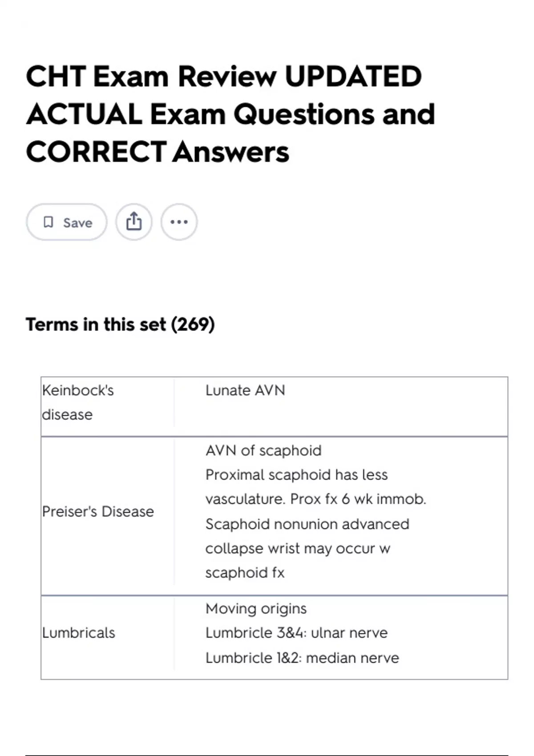Click 'Lumbricle 1&2: median nerve' line
Image resolution: width=534 pixels, height=756 pixels.
(x=302, y=658)
